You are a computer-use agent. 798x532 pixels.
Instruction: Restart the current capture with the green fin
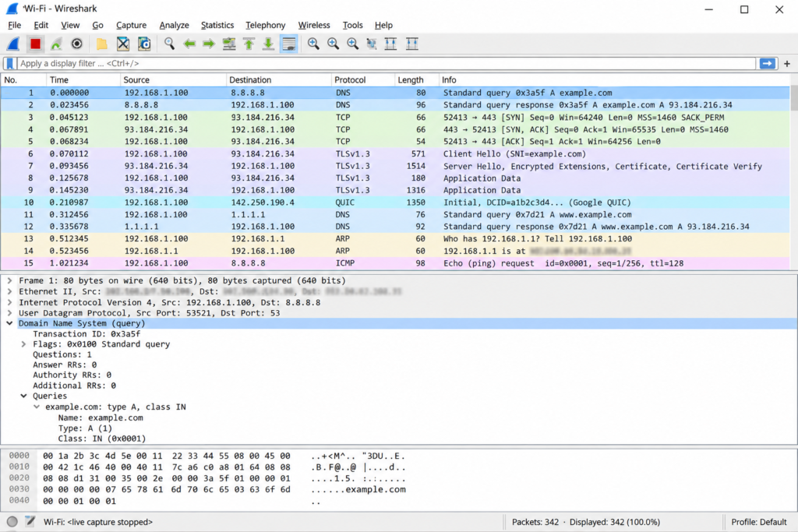point(56,44)
